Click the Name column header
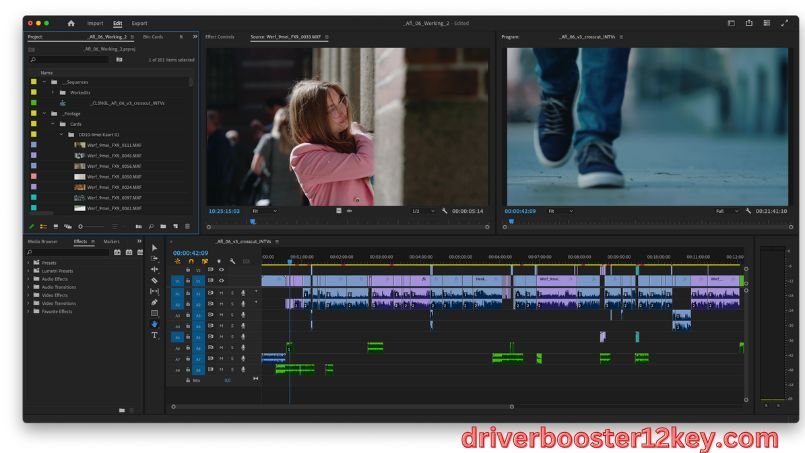Screen dimensions: 805x453 (x=47, y=73)
